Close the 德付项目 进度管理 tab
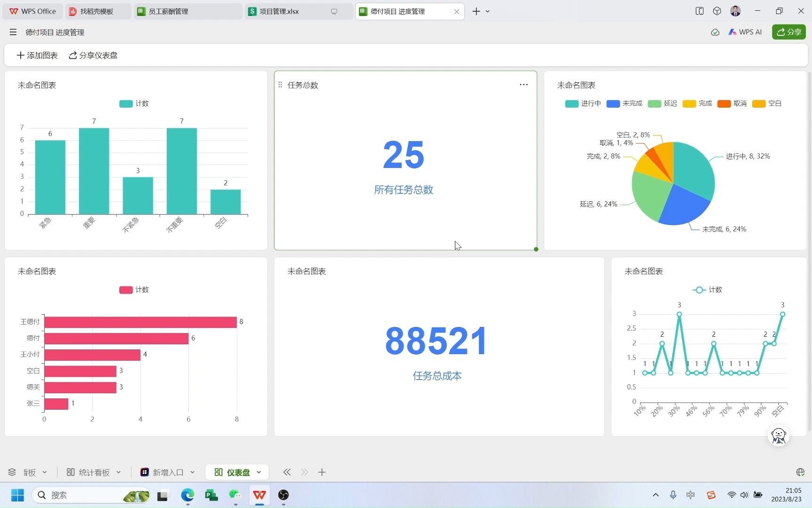812x508 pixels. [456, 11]
